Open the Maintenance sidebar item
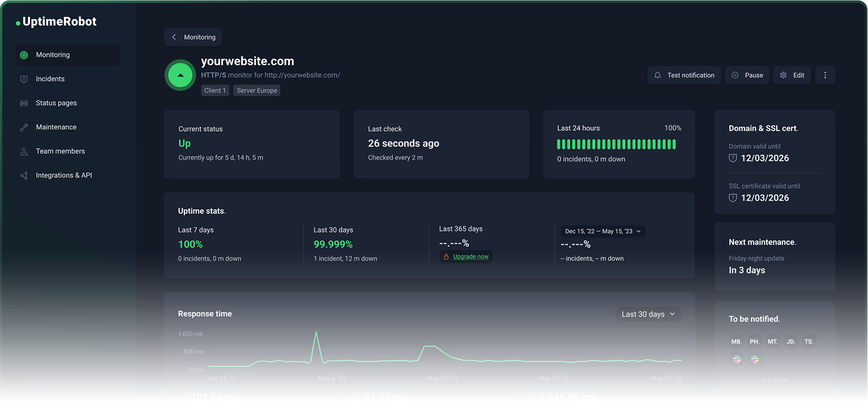 click(56, 127)
